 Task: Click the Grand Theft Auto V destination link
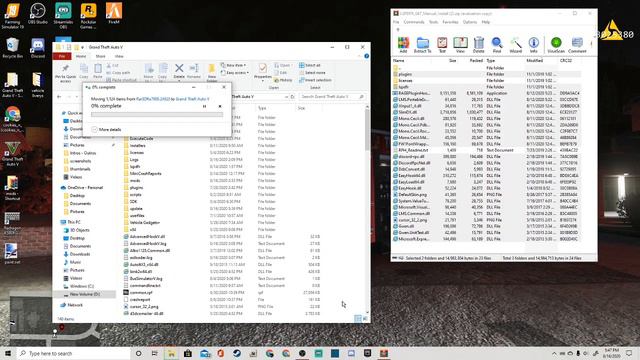(x=192, y=99)
